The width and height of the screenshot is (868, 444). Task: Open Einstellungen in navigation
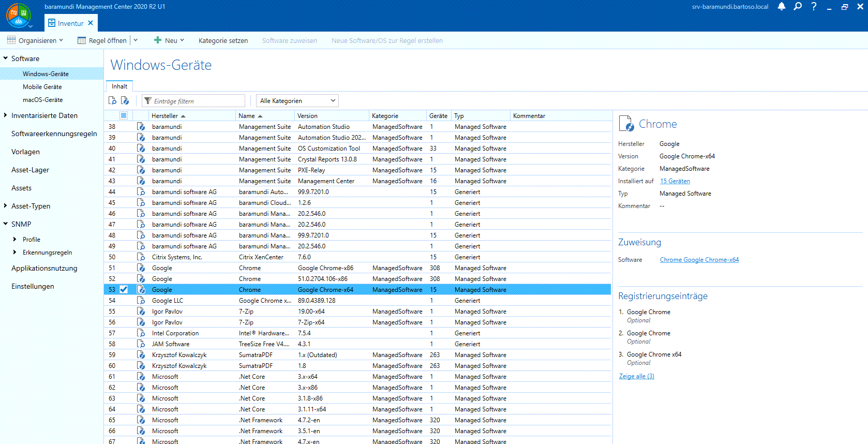coord(33,286)
